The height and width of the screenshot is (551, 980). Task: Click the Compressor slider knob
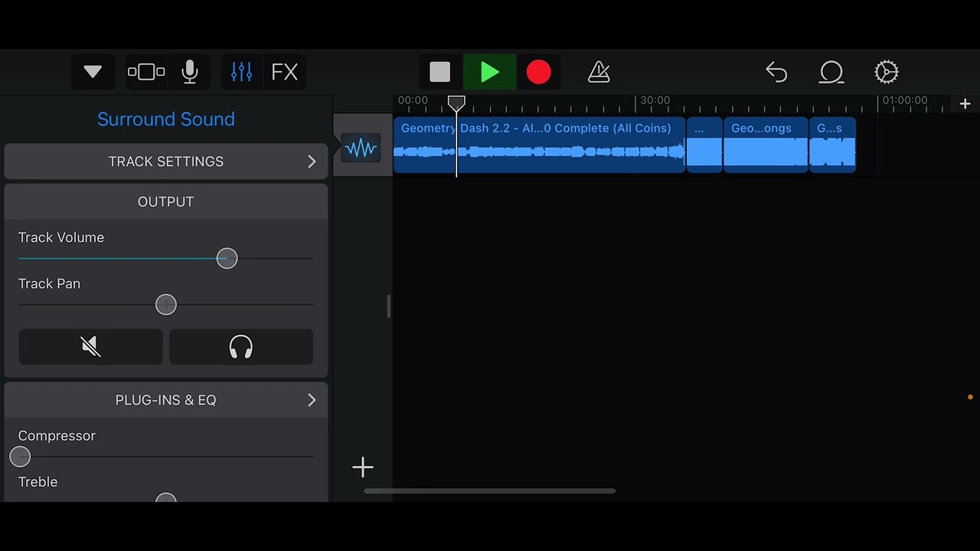(20, 457)
